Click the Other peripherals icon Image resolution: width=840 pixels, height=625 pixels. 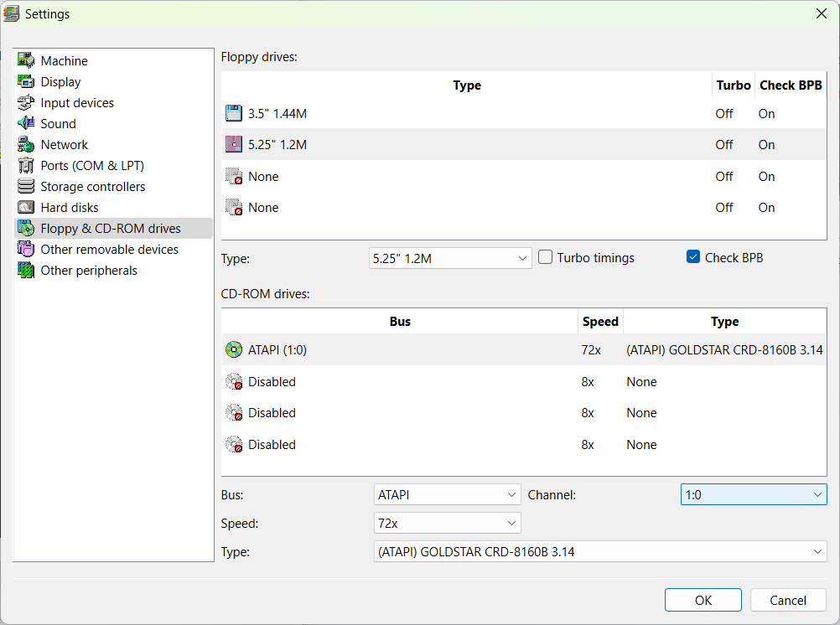pos(26,271)
